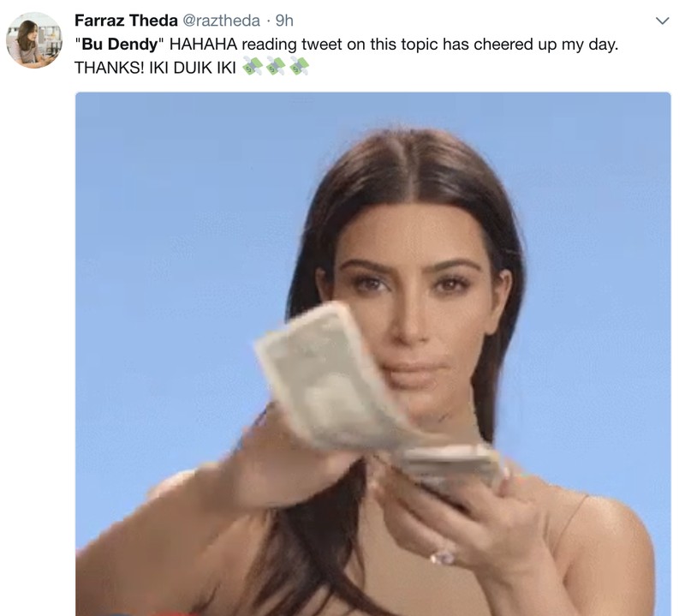The image size is (685, 616).
Task: Open the attached money-throwing GIF
Action: [373, 354]
